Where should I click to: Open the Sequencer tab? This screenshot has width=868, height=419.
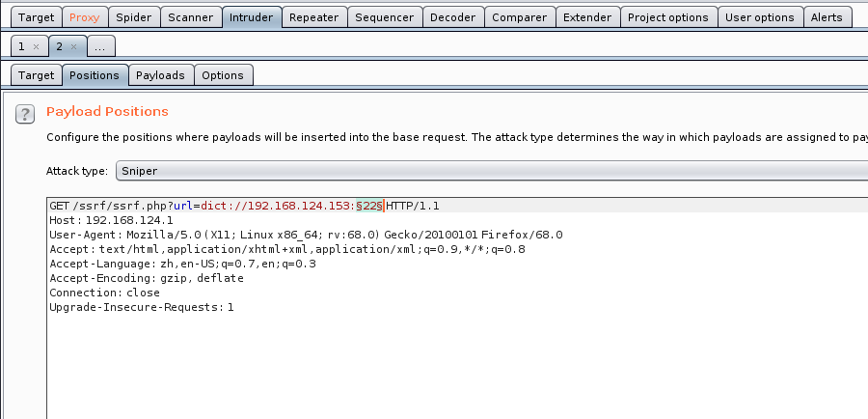(384, 17)
